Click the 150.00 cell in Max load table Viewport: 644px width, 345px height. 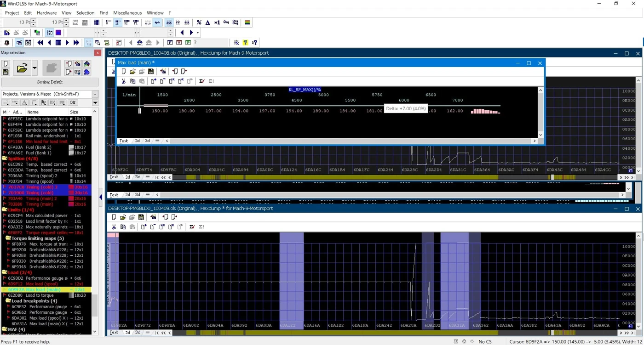click(160, 111)
